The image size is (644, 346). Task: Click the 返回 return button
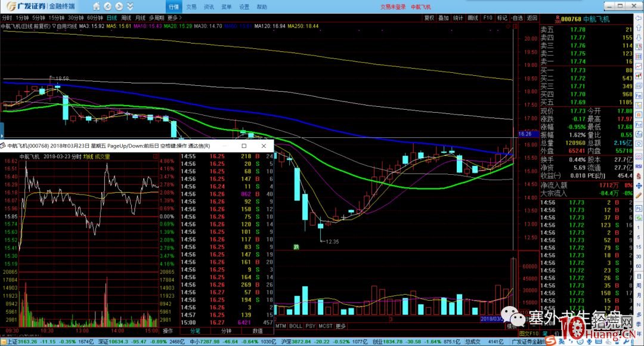coord(532,18)
